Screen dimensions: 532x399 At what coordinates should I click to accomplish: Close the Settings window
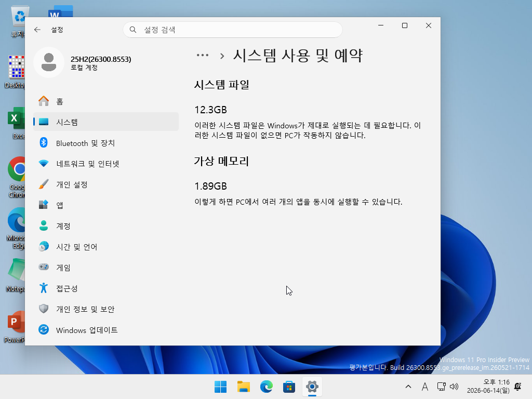point(428,25)
